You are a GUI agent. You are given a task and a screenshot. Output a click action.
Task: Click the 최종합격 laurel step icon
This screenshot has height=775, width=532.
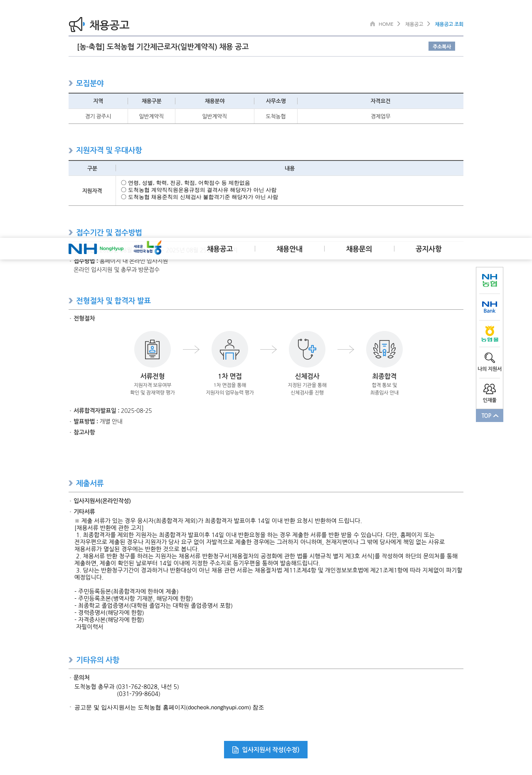(384, 349)
